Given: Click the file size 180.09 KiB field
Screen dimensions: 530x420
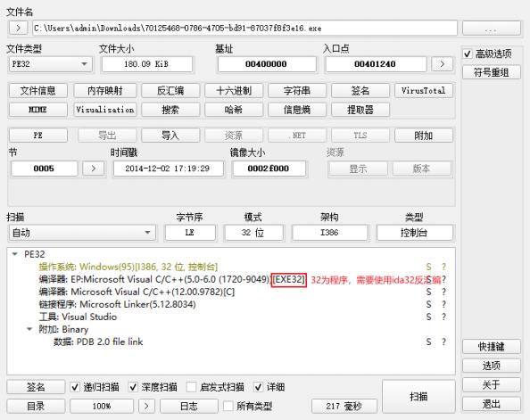Looking at the screenshot, I should (147, 64).
